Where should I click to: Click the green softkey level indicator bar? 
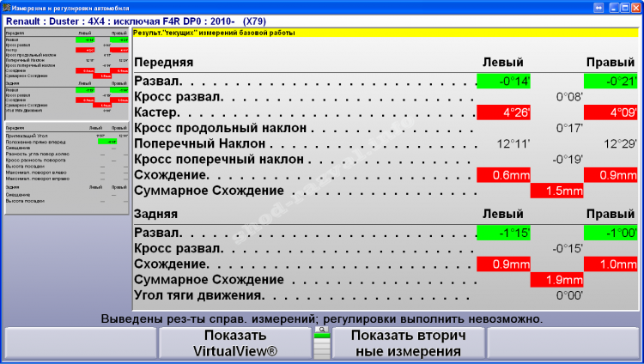point(322,336)
